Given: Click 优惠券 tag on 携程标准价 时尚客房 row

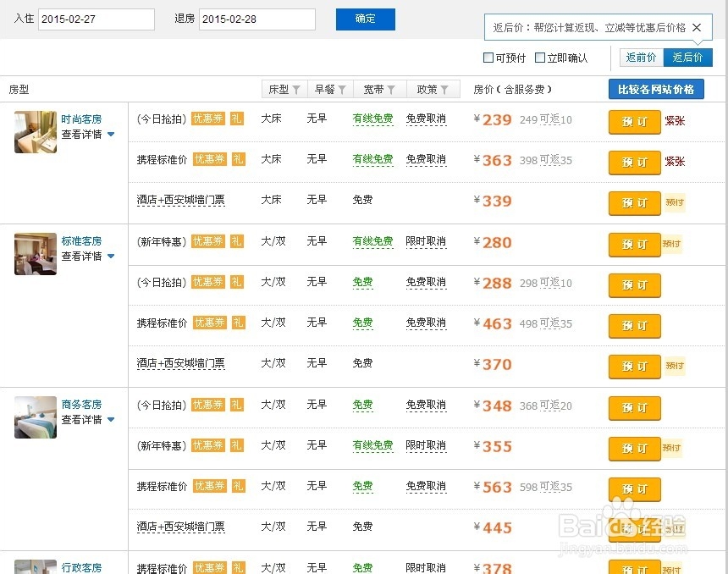Looking at the screenshot, I should pyautogui.click(x=208, y=159).
